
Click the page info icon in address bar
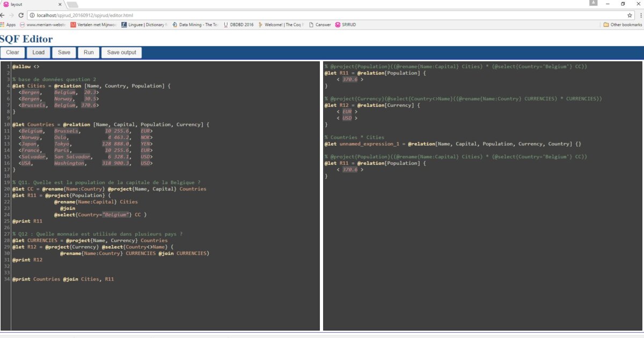(x=33, y=16)
